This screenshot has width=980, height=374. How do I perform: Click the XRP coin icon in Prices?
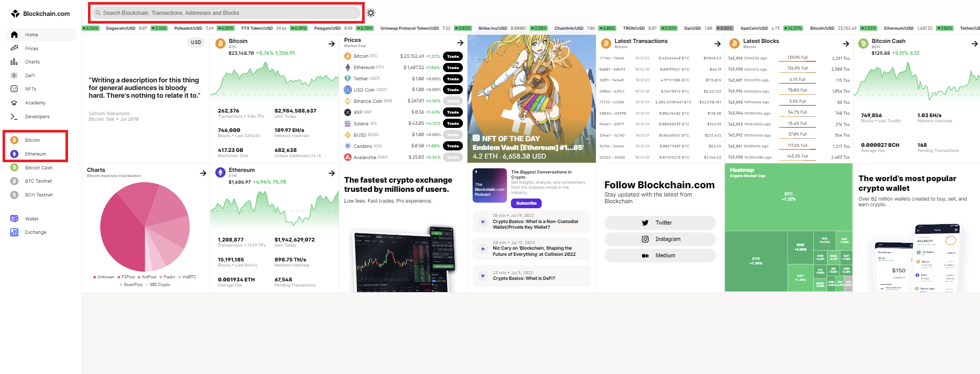pos(348,112)
